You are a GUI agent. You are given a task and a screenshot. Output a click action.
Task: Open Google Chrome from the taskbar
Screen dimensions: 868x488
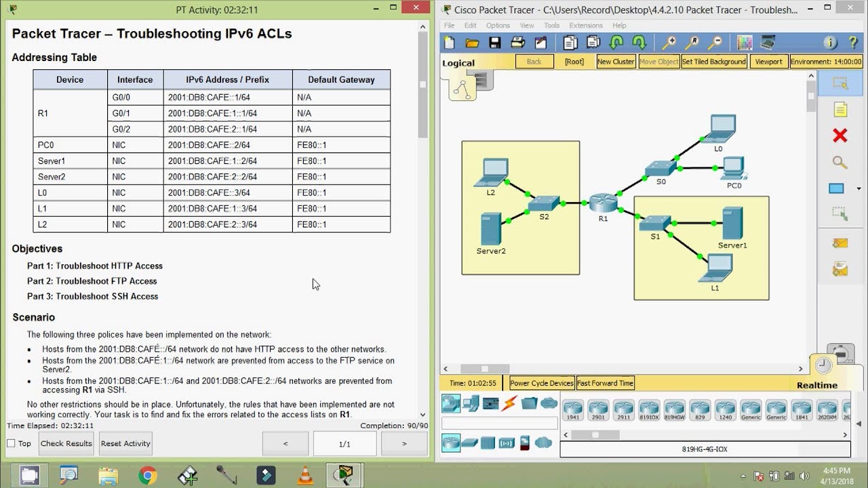click(147, 475)
